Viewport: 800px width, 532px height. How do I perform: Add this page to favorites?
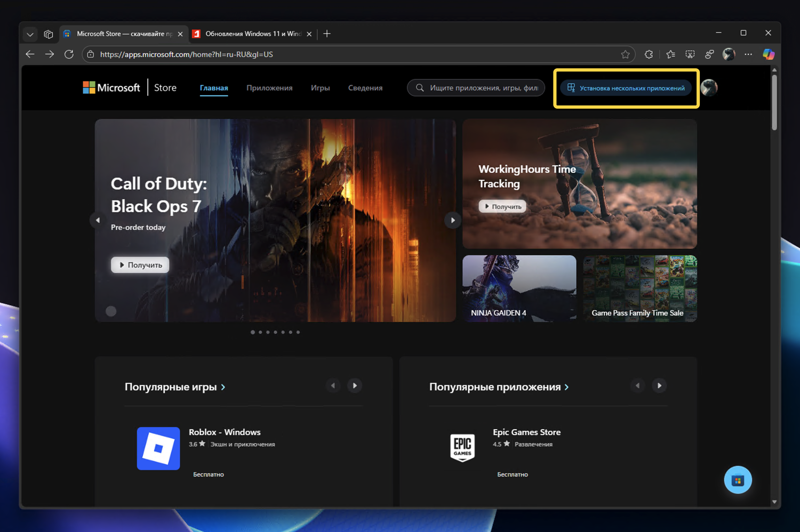pyautogui.click(x=626, y=54)
